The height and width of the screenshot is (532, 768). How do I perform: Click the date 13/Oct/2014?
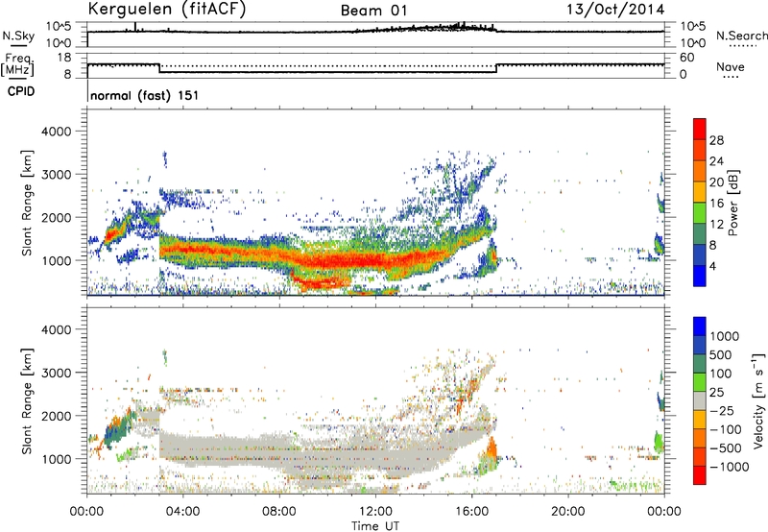pos(615,10)
